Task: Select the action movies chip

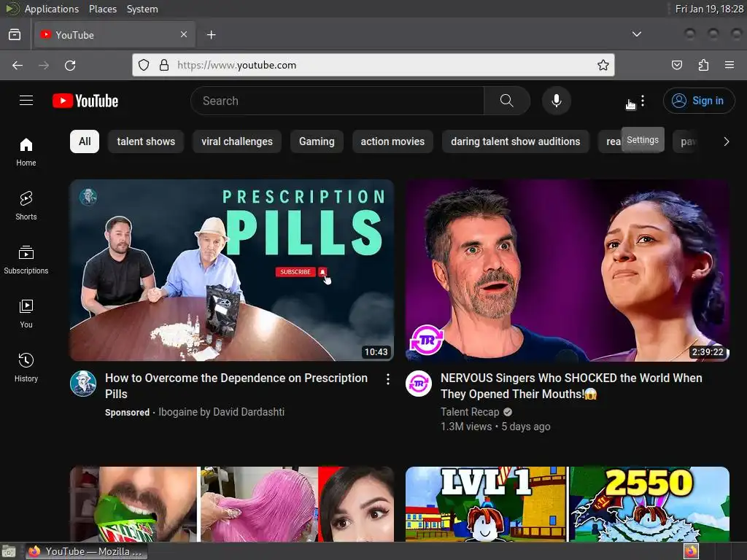Action: (x=392, y=141)
